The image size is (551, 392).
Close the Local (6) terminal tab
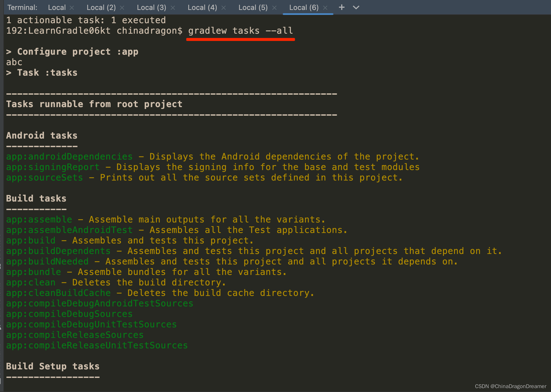(x=325, y=8)
